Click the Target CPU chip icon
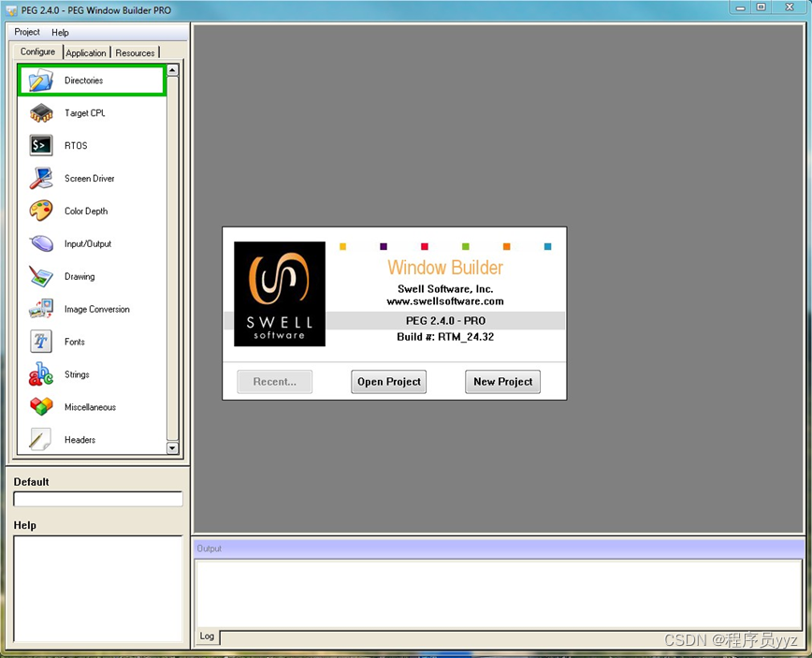 (41, 113)
